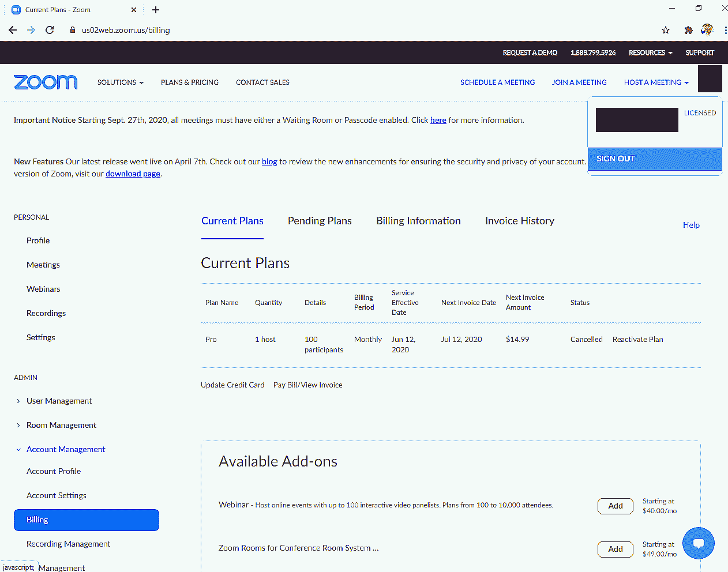Expand User Management in sidebar
The height and width of the screenshot is (572, 728).
coord(59,401)
